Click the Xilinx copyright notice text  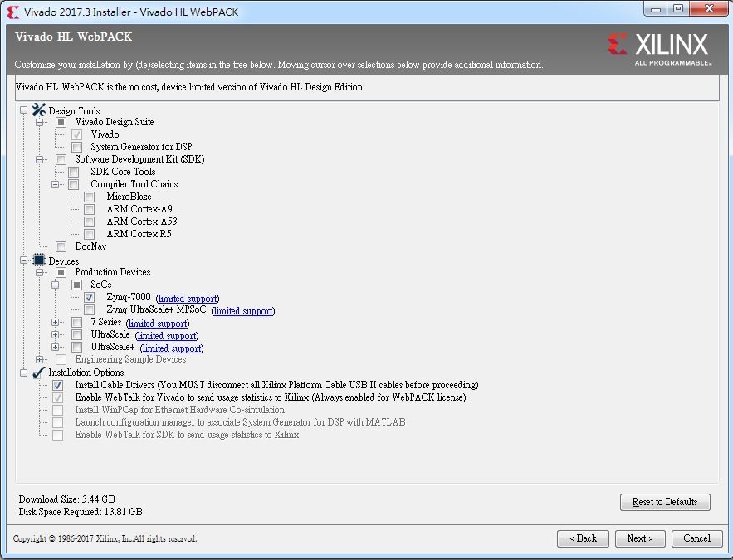[x=105, y=538]
